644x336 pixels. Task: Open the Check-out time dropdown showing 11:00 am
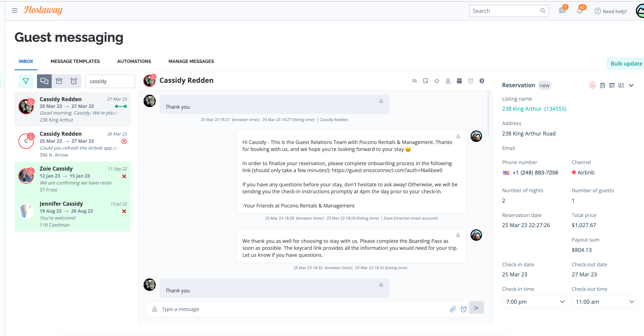tap(604, 302)
